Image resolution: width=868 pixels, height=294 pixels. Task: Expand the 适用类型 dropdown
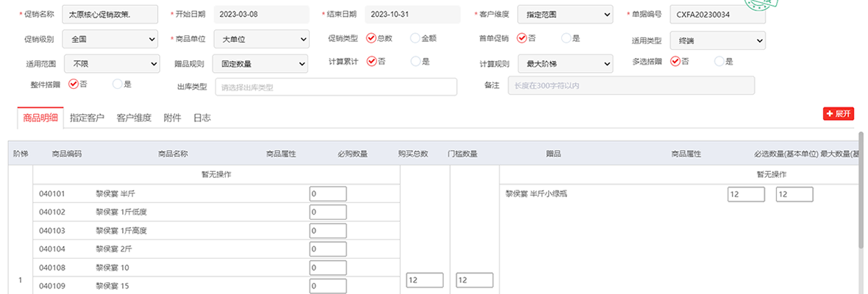tap(718, 40)
